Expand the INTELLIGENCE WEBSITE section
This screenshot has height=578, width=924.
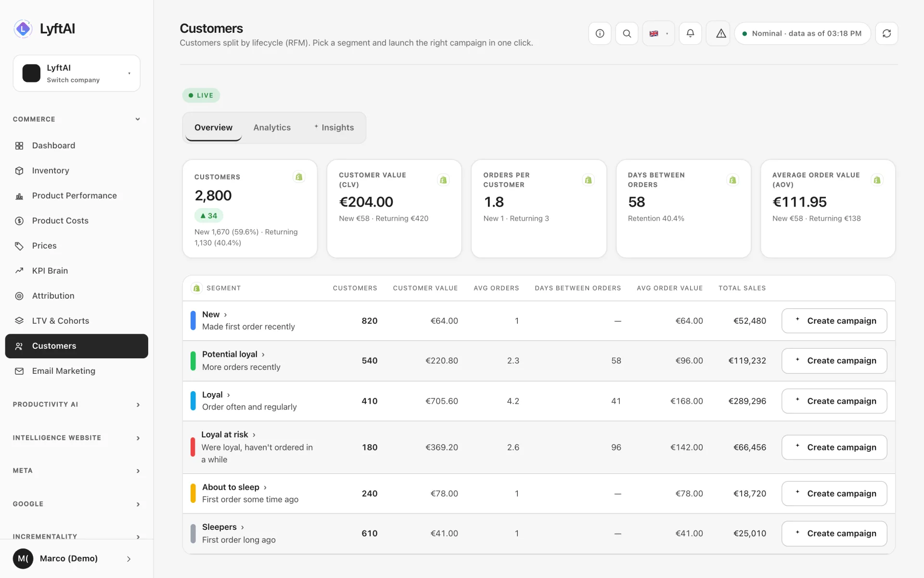(77, 438)
